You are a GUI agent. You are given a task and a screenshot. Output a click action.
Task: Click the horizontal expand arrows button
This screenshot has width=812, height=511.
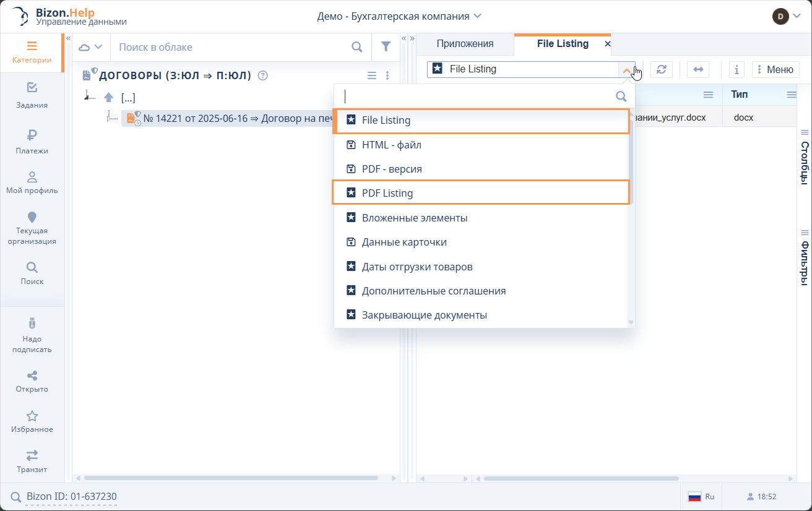pyautogui.click(x=698, y=69)
